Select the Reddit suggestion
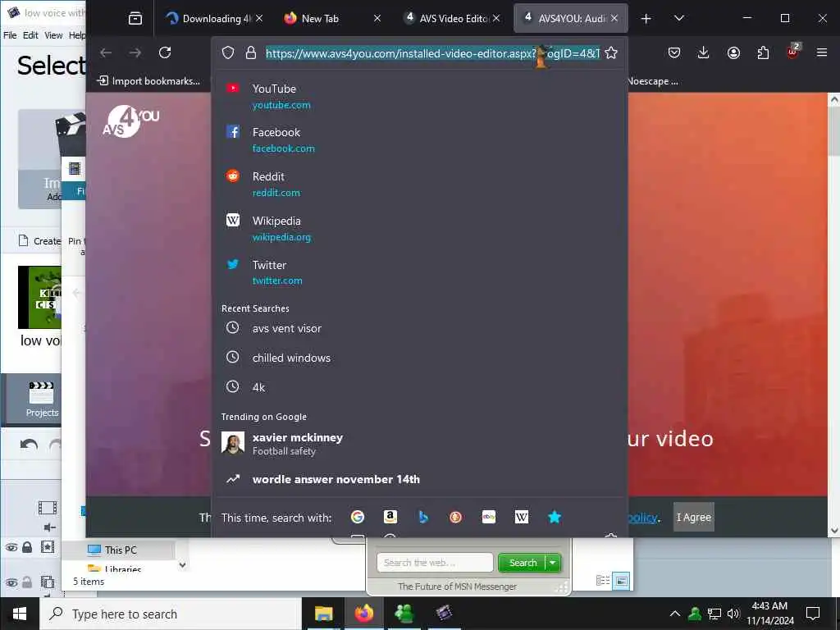Viewport: 840px width, 630px height. (419, 185)
